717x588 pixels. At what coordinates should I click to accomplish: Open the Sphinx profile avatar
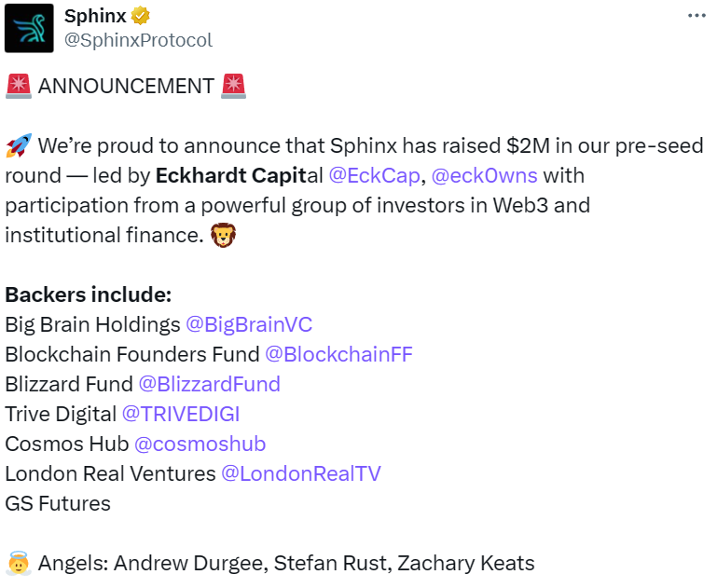pos(29,29)
